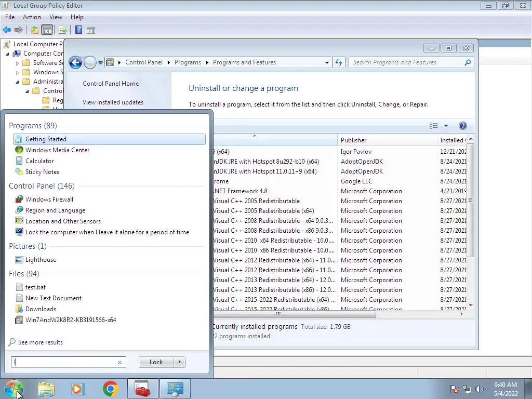Click the show/hide action pane toolbar icon
532x399 pixels.
(x=90, y=30)
